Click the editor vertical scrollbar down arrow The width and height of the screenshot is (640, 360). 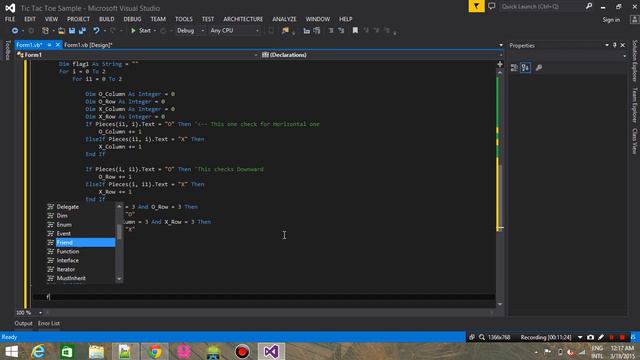point(500,304)
